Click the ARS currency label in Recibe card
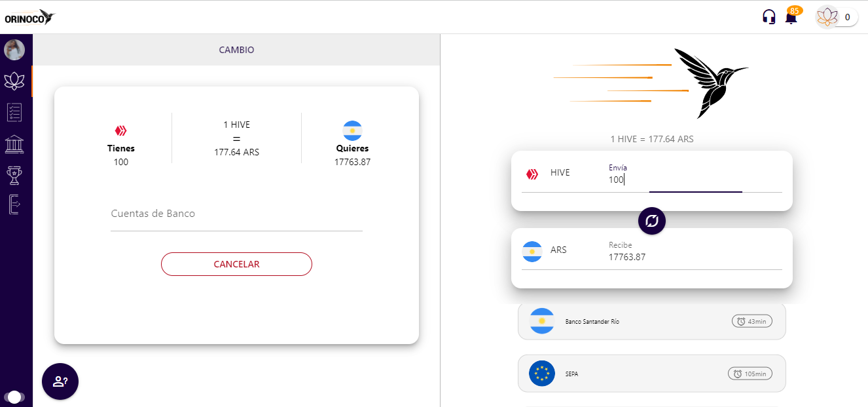This screenshot has height=407, width=868. (558, 250)
